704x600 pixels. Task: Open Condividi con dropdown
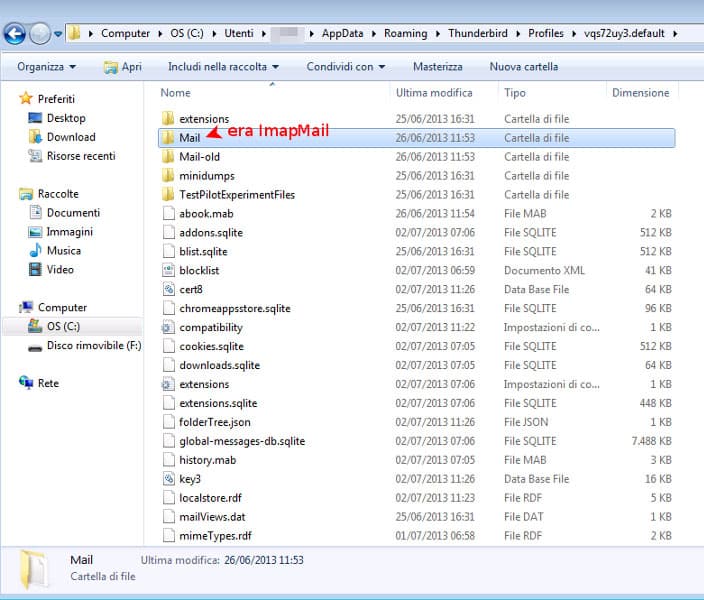coord(346,67)
